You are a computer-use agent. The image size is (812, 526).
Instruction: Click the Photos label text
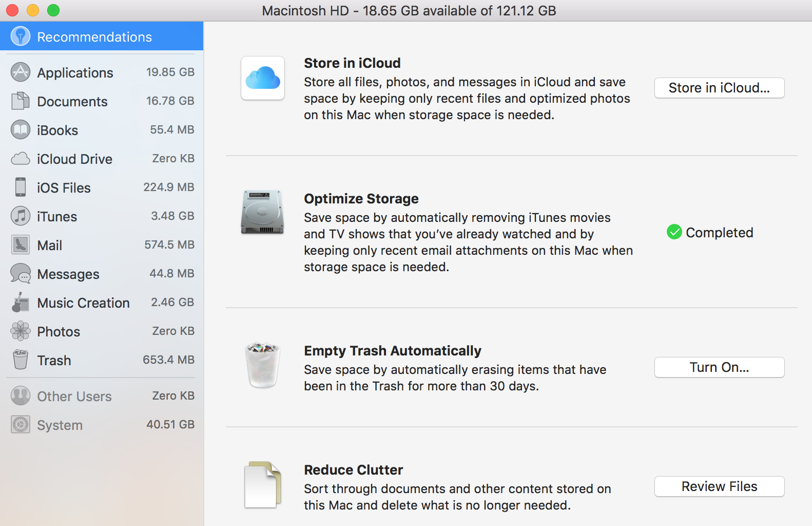[59, 331]
